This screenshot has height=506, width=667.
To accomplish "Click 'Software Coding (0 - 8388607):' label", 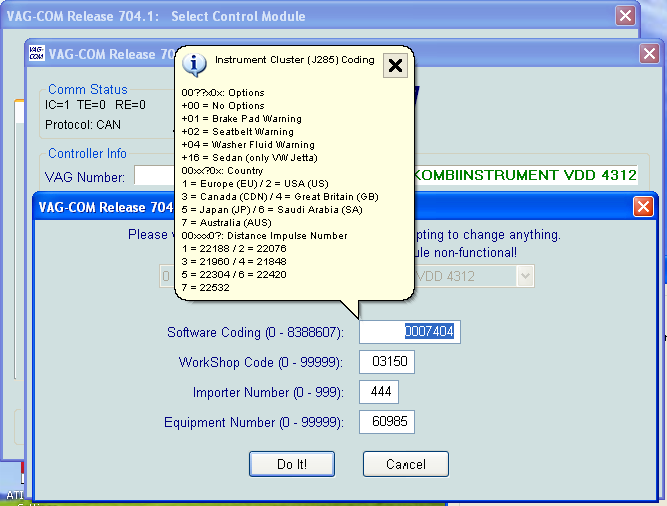I will tap(255, 332).
